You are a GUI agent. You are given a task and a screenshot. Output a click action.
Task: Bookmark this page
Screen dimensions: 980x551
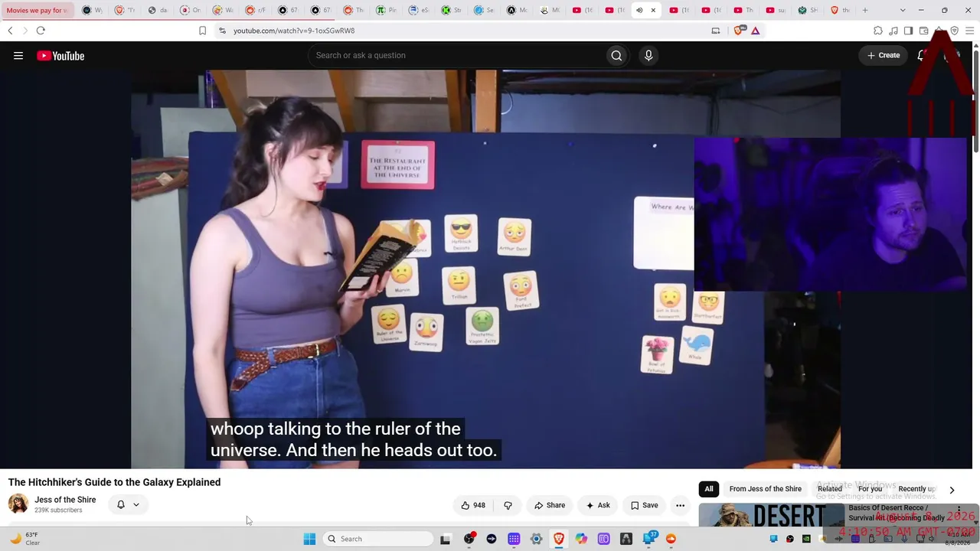coord(202,31)
